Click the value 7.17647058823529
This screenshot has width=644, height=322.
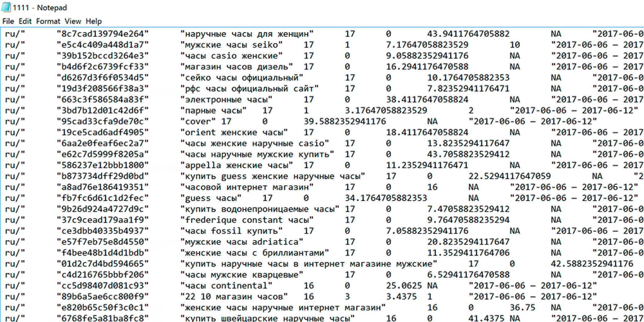[x=427, y=45]
